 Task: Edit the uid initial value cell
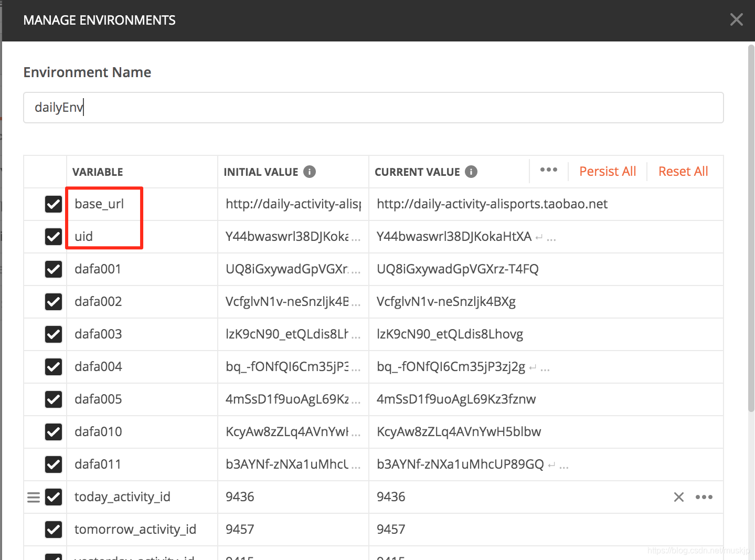coord(293,237)
